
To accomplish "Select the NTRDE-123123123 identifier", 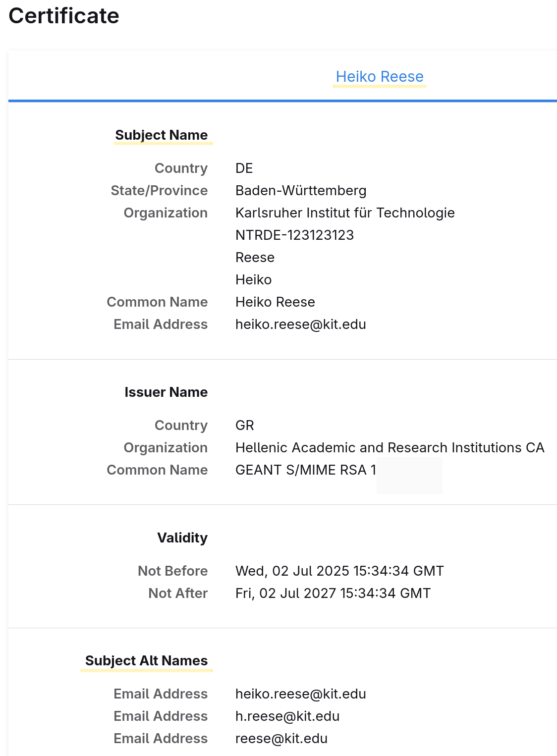I will [x=294, y=235].
